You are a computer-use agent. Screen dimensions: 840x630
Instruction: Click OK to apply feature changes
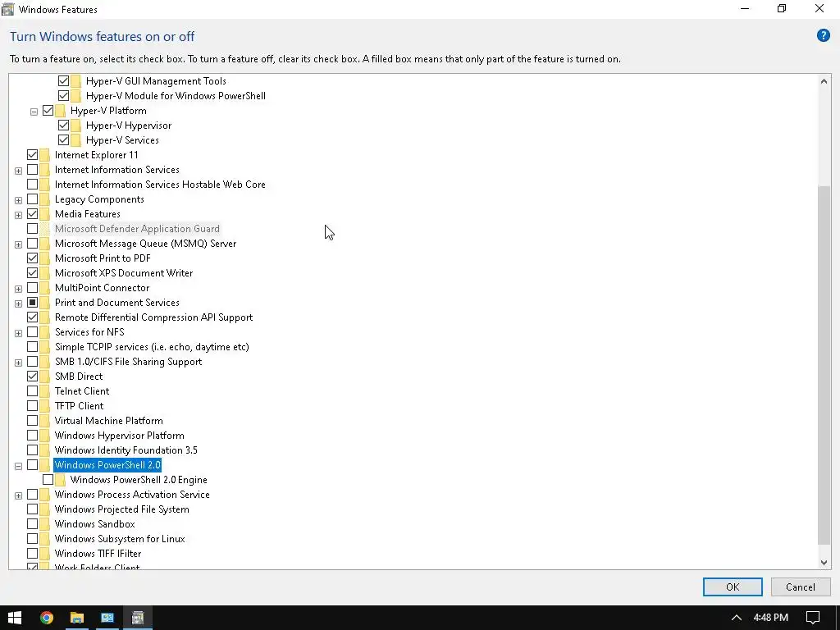pyautogui.click(x=733, y=587)
